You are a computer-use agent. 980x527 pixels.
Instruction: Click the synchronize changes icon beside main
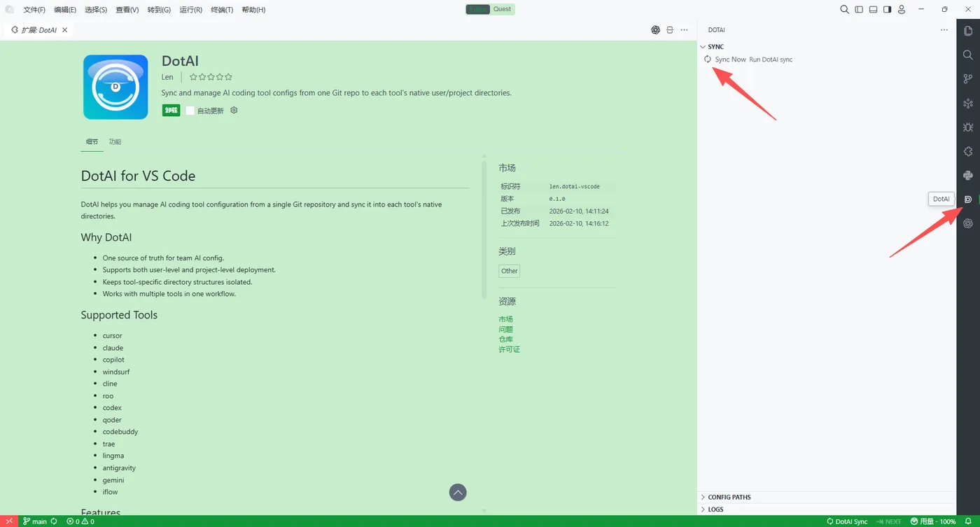54,521
